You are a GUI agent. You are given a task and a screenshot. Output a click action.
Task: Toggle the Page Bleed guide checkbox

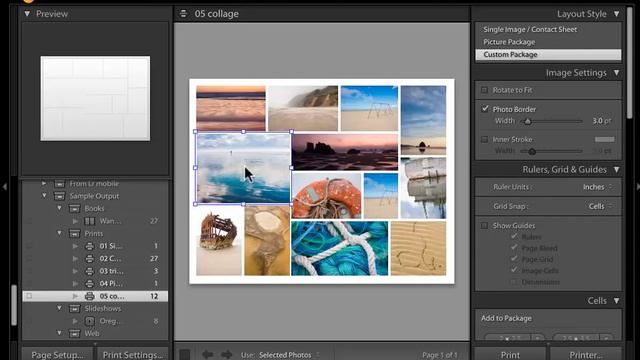pos(514,248)
